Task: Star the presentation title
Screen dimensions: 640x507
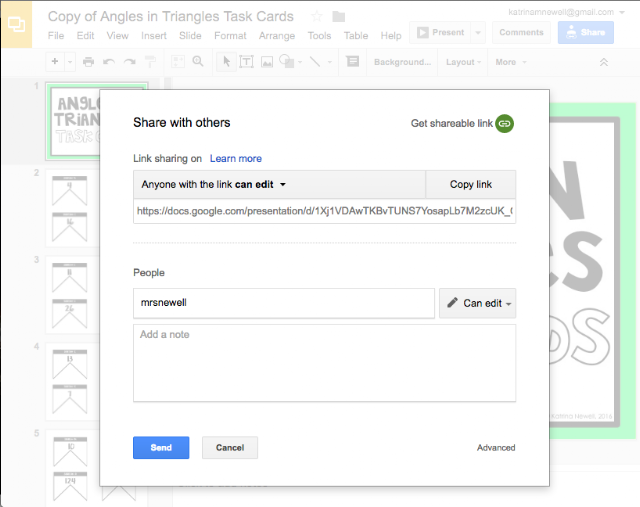Action: pyautogui.click(x=316, y=17)
